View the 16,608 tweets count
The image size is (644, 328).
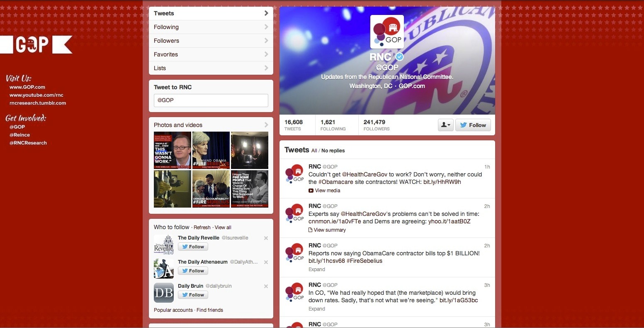(294, 125)
